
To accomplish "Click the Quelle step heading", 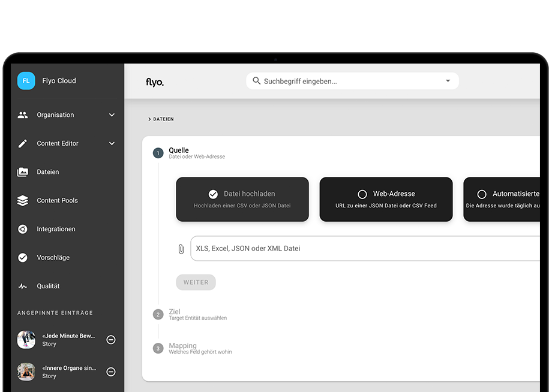I will coord(179,150).
